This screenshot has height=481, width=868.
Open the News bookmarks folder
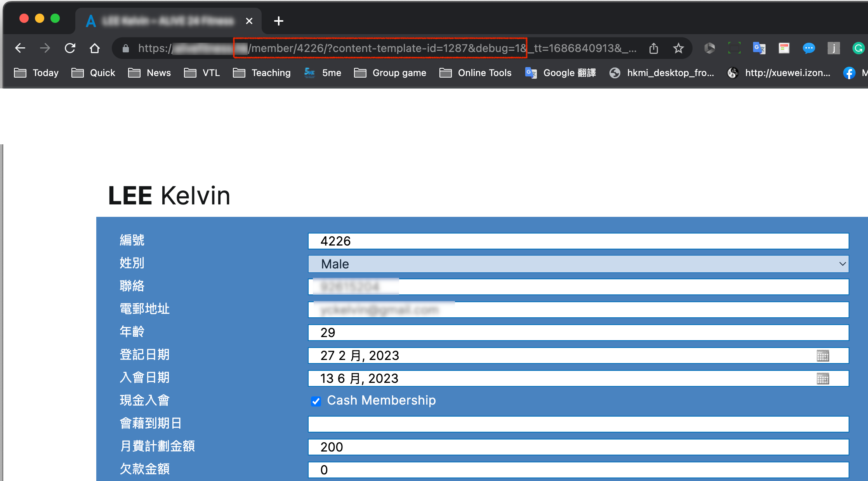point(149,73)
